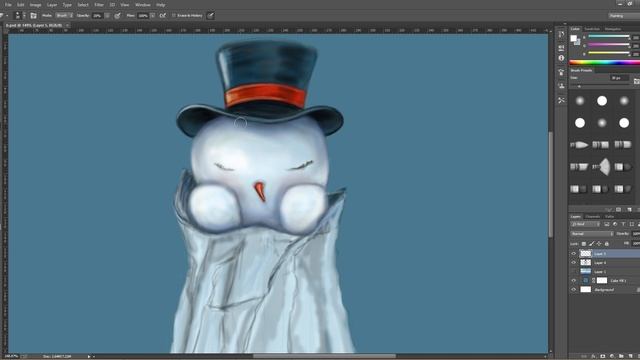
Task: Open the File menu
Action: 8,5
